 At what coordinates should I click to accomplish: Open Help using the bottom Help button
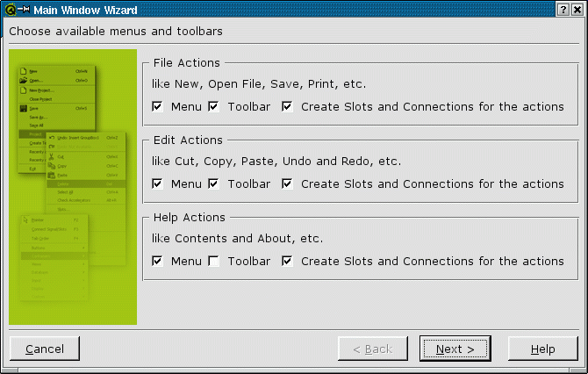(542, 349)
